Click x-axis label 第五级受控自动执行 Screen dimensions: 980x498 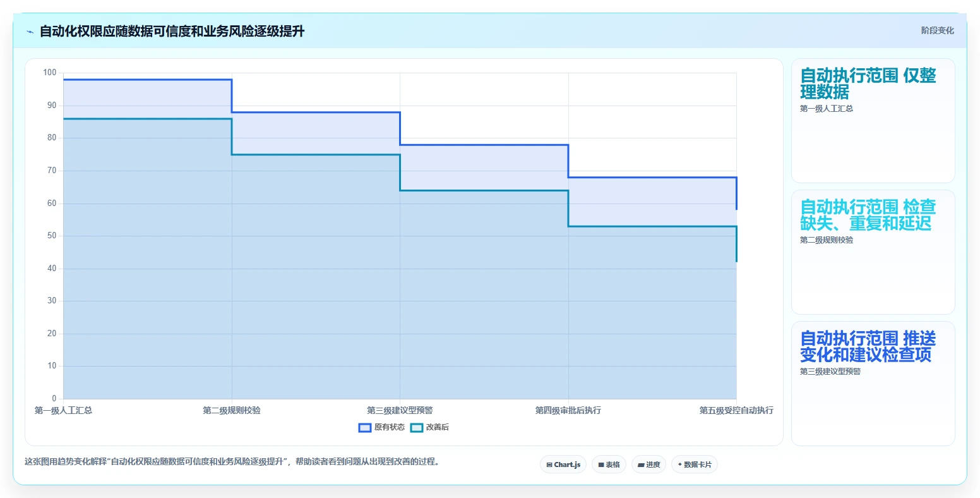pos(736,411)
